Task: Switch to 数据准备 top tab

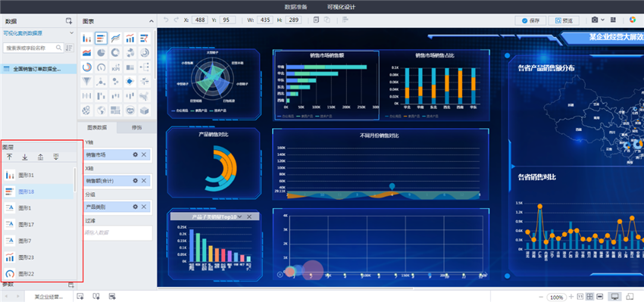Action: click(x=295, y=7)
